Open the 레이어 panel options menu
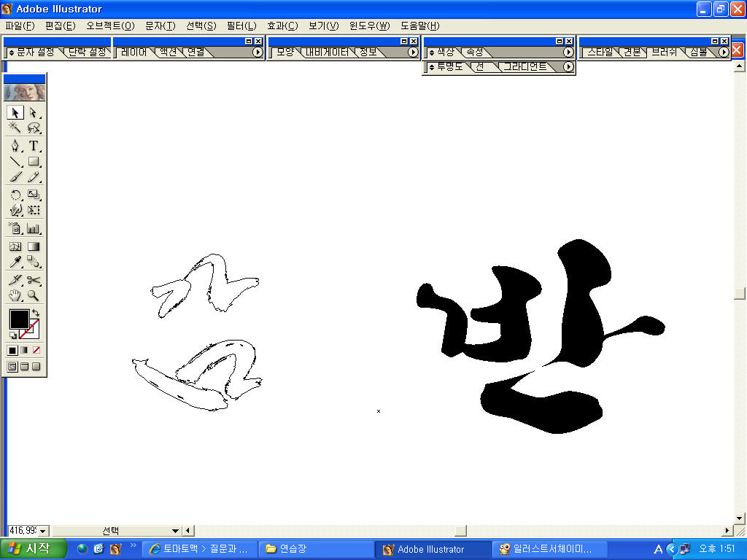The image size is (747, 560). pos(258,52)
